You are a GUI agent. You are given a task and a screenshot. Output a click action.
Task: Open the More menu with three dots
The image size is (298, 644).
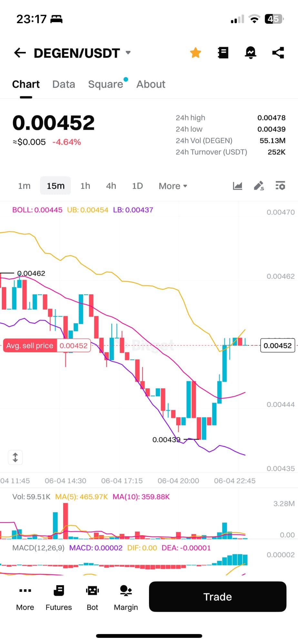tap(25, 598)
